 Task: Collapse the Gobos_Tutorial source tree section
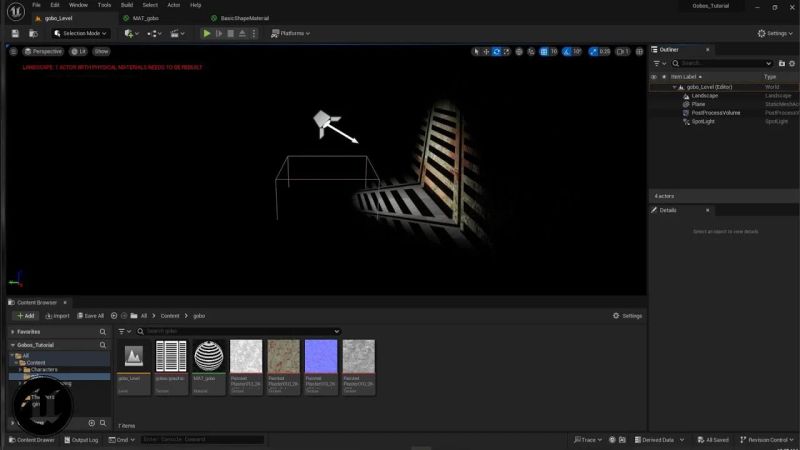[13, 345]
